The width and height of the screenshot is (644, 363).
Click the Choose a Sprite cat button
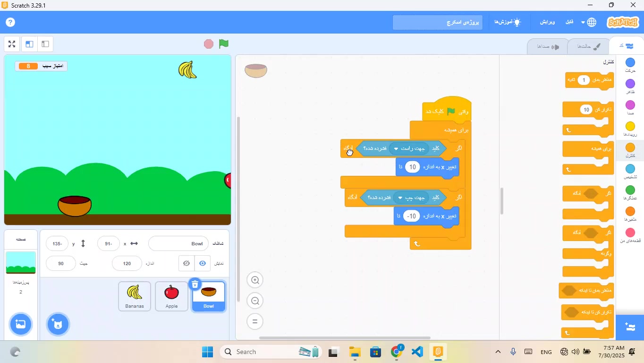[58, 324]
